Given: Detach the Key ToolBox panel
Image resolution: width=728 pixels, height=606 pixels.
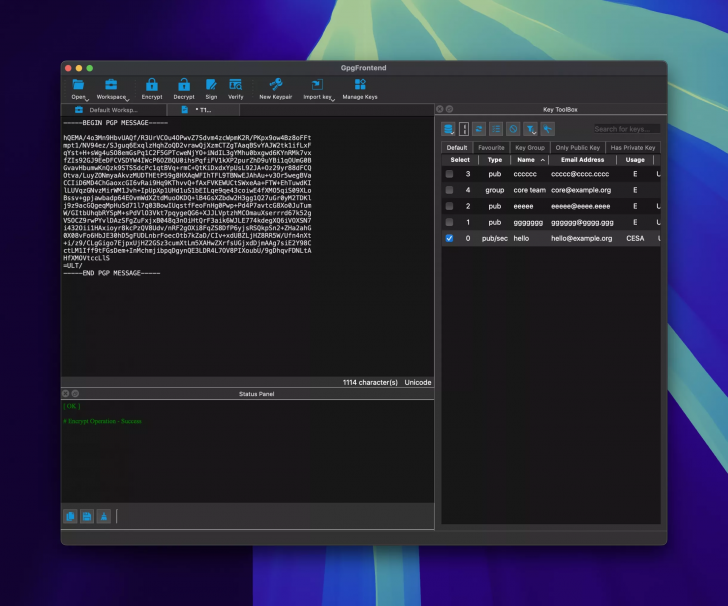Looking at the screenshot, I should (449, 109).
